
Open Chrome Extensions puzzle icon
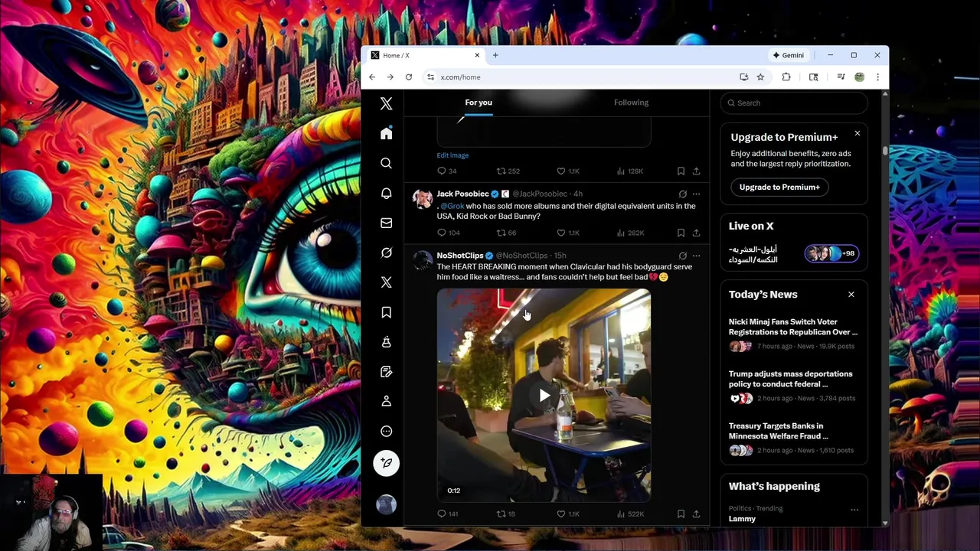click(786, 77)
